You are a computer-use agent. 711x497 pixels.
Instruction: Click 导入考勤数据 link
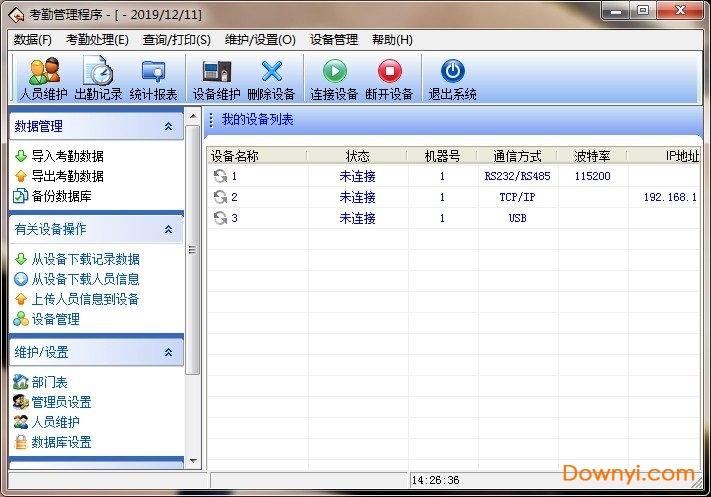pos(67,156)
